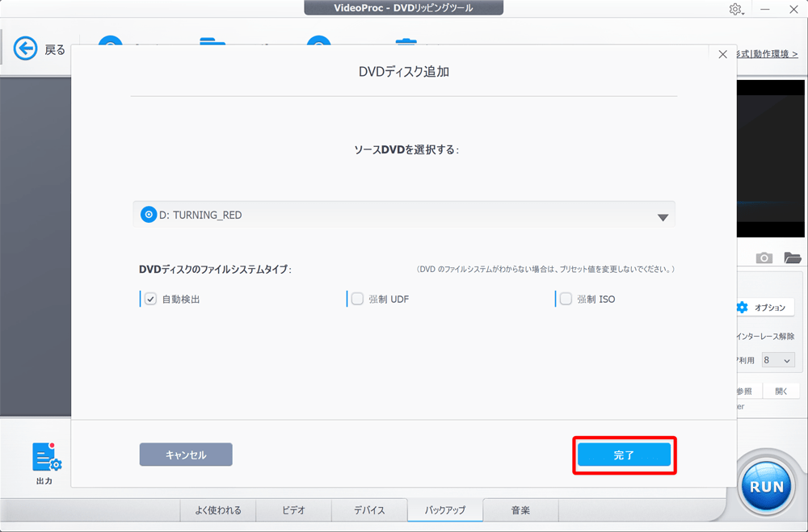Open the settings gear in the title bar
Viewport: 808px width, 532px height.
pyautogui.click(x=735, y=9)
